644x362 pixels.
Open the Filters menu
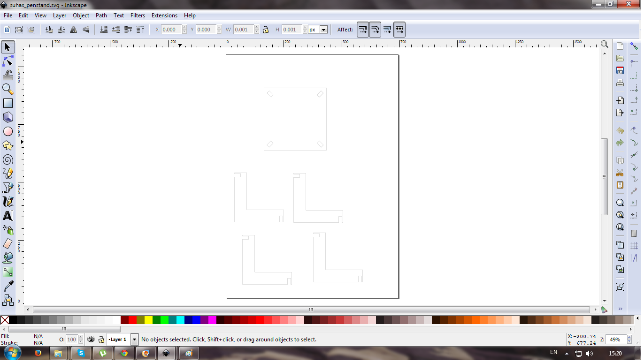click(x=138, y=15)
